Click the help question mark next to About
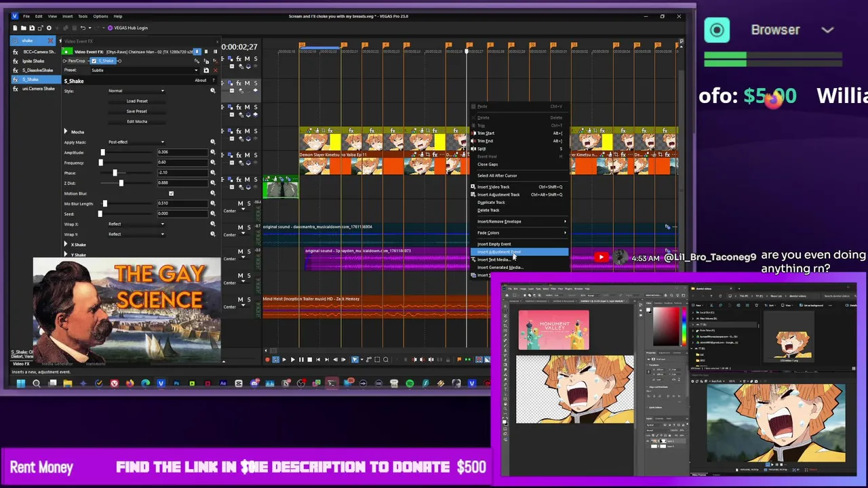This screenshot has height=488, width=868. [213, 81]
